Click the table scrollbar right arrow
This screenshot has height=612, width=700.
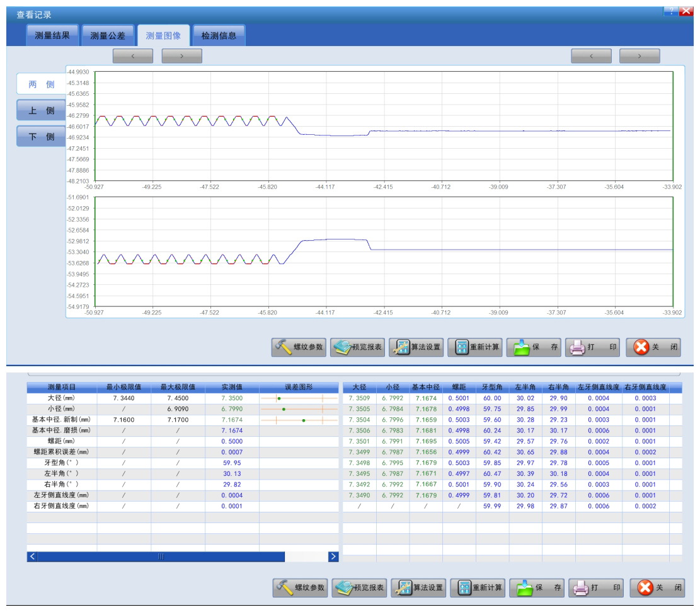pyautogui.click(x=334, y=557)
